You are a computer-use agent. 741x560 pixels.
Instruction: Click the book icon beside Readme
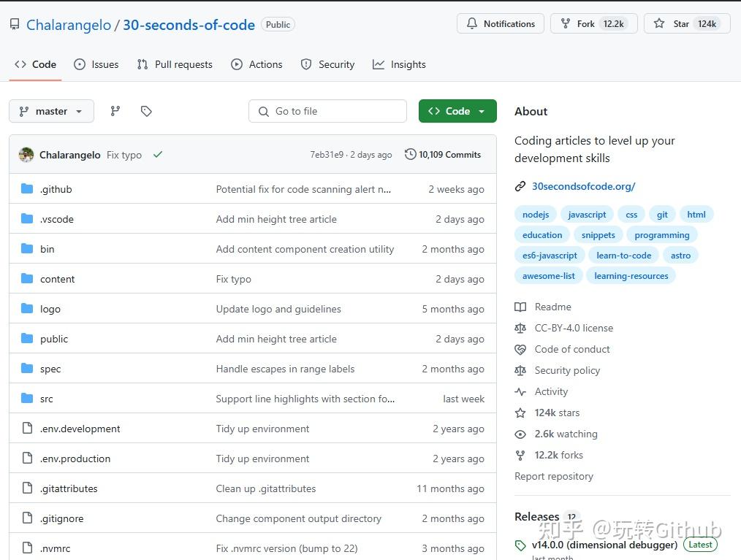520,307
